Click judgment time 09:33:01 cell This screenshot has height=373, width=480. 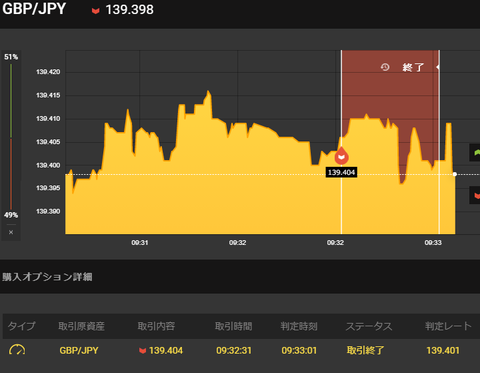(299, 351)
